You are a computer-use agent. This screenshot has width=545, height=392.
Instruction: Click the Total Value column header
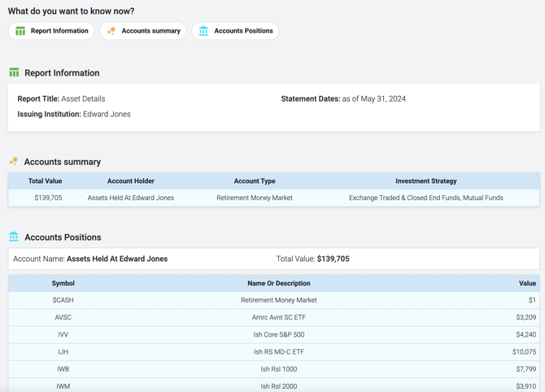46,181
